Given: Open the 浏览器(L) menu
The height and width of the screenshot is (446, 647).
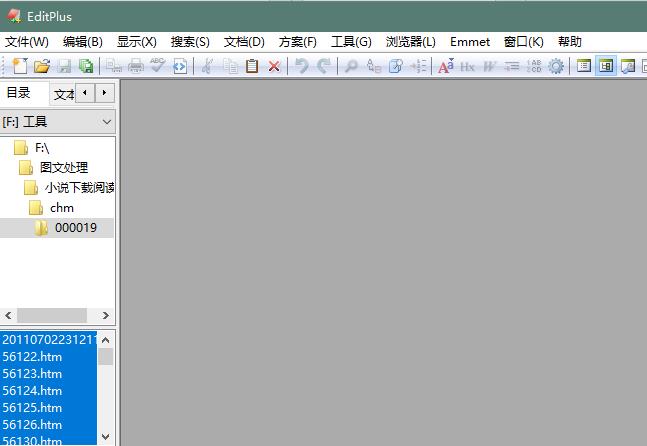Looking at the screenshot, I should point(411,42).
